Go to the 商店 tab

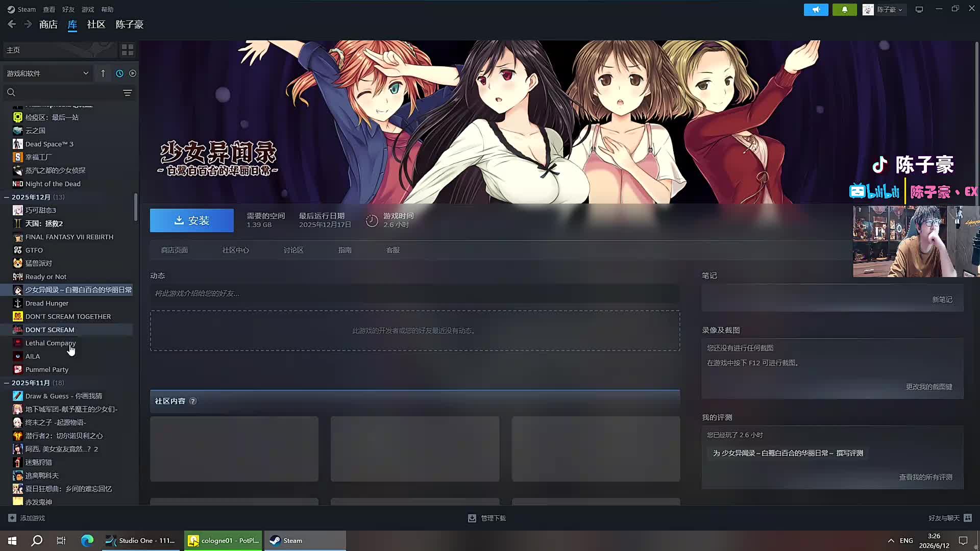click(48, 24)
